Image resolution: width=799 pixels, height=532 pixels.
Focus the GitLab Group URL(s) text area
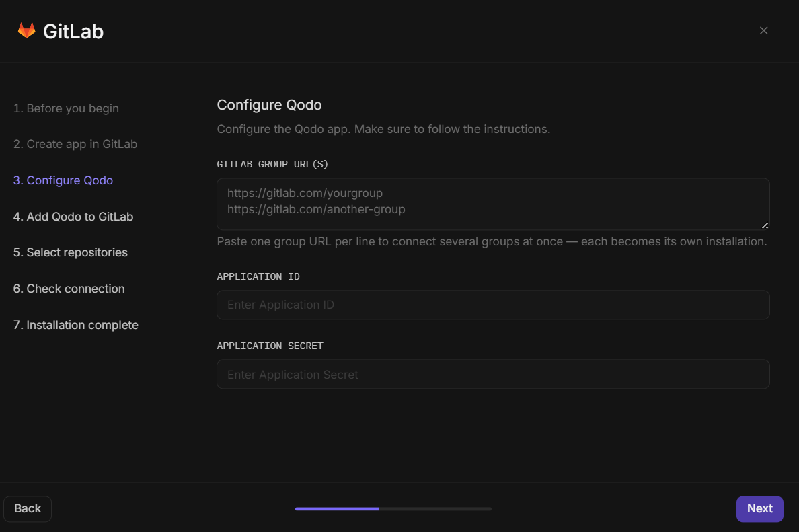(493, 204)
